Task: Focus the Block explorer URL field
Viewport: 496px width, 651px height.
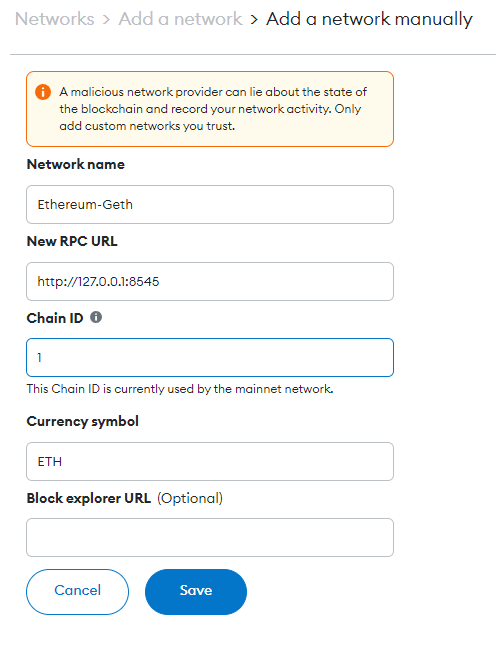Action: [210, 538]
